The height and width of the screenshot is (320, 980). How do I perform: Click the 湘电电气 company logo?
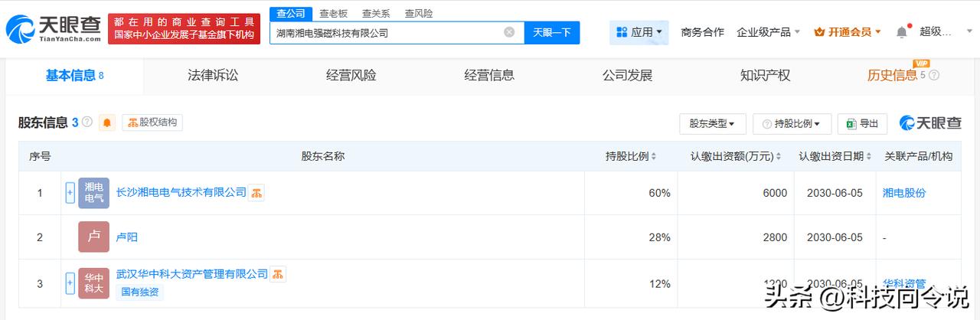[93, 193]
